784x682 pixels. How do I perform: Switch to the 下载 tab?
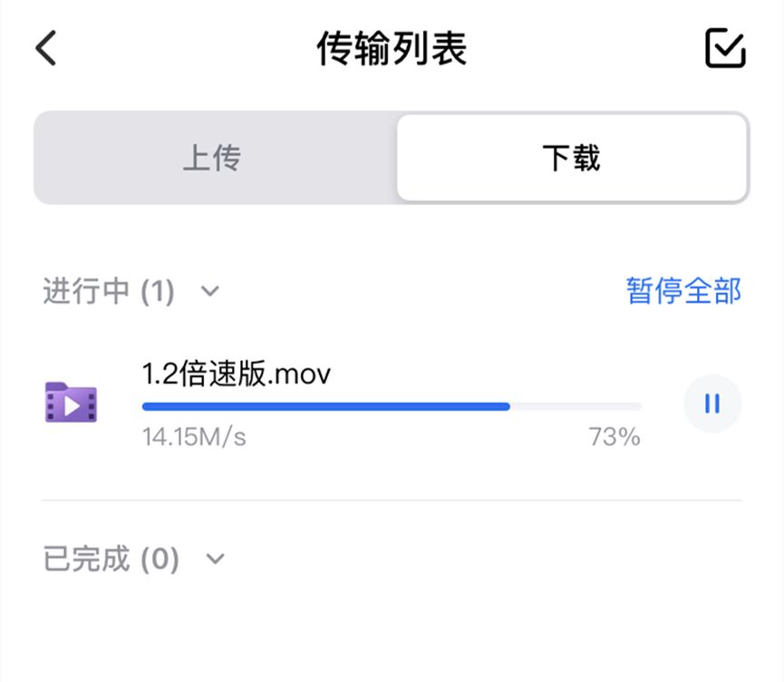pyautogui.click(x=571, y=156)
